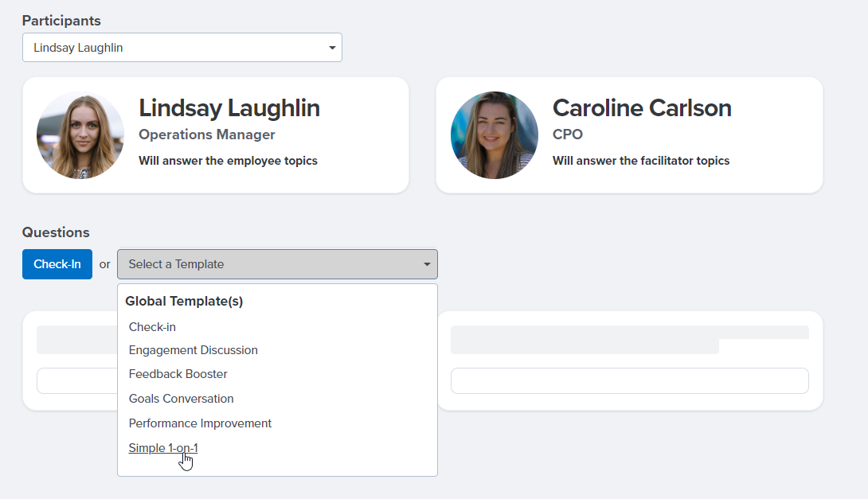
Task: Select the Goals Conversation template
Action: (x=181, y=399)
